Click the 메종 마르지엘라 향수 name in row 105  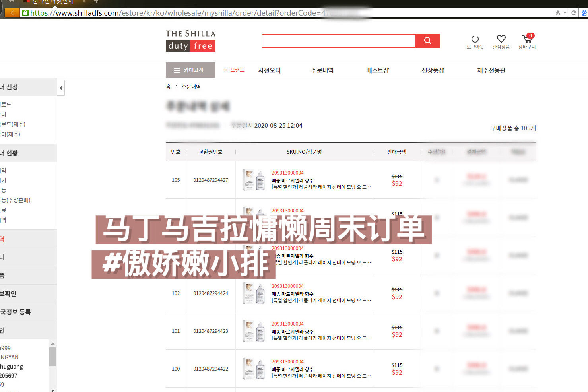point(293,180)
